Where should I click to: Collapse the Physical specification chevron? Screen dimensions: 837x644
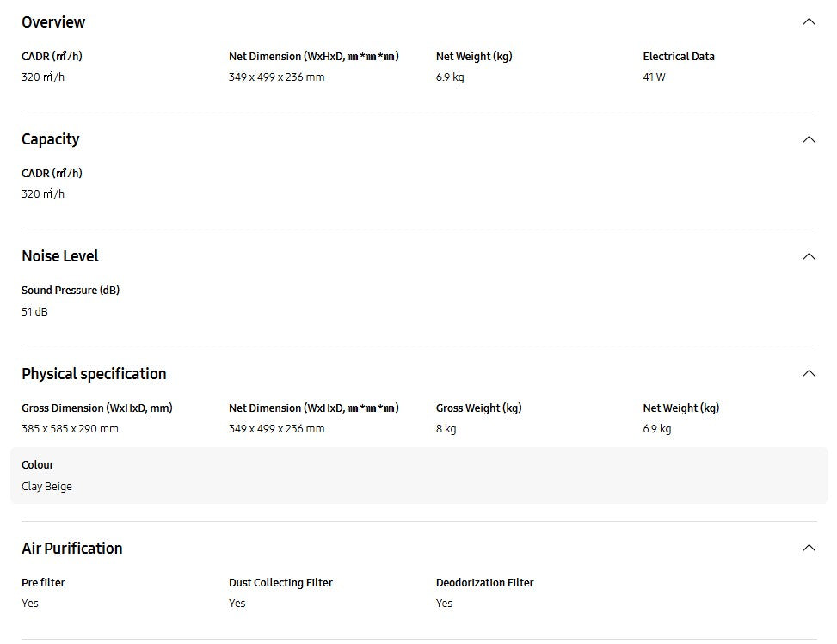(808, 373)
